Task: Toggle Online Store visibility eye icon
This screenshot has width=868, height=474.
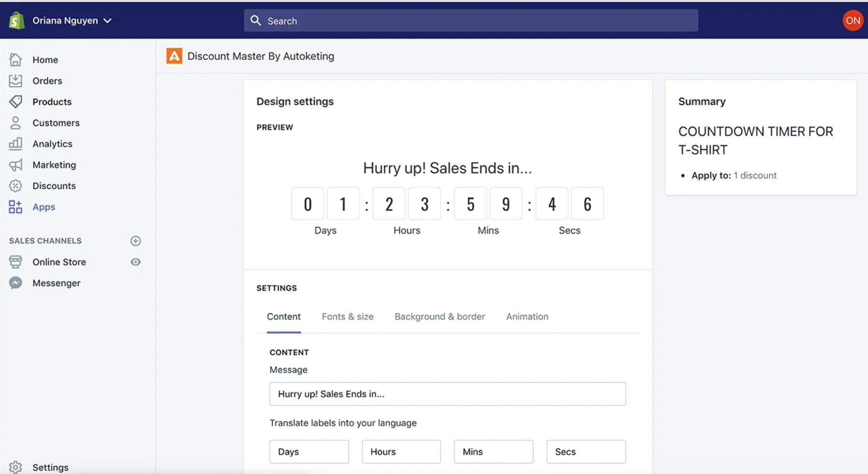Action: (x=136, y=262)
